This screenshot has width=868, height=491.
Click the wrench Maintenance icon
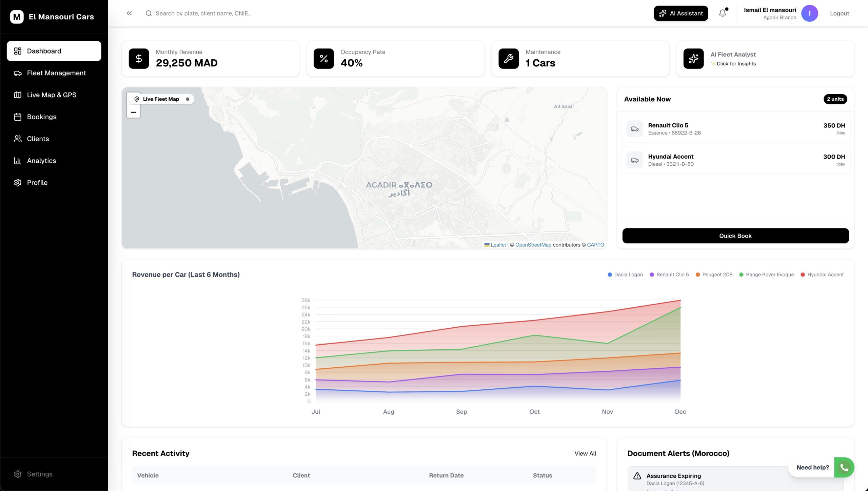[x=508, y=59]
